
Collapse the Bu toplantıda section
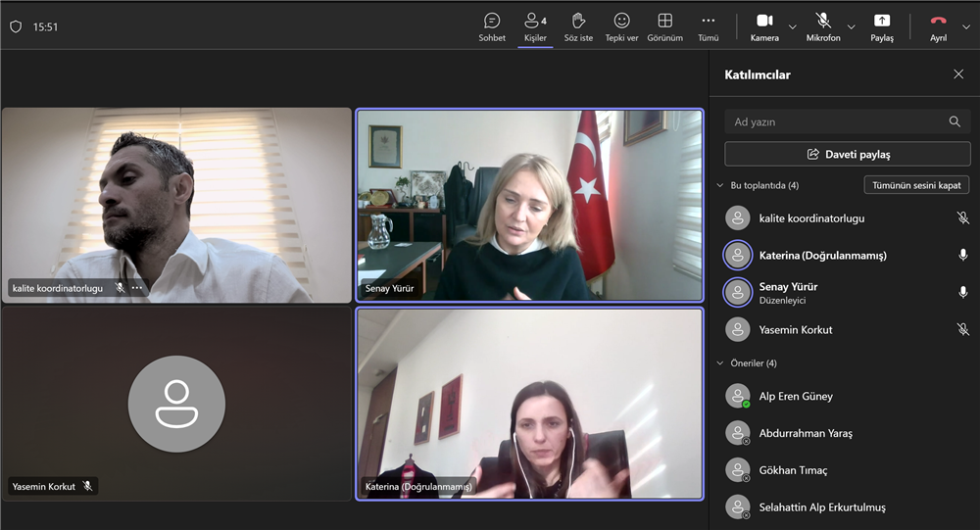[720, 185]
